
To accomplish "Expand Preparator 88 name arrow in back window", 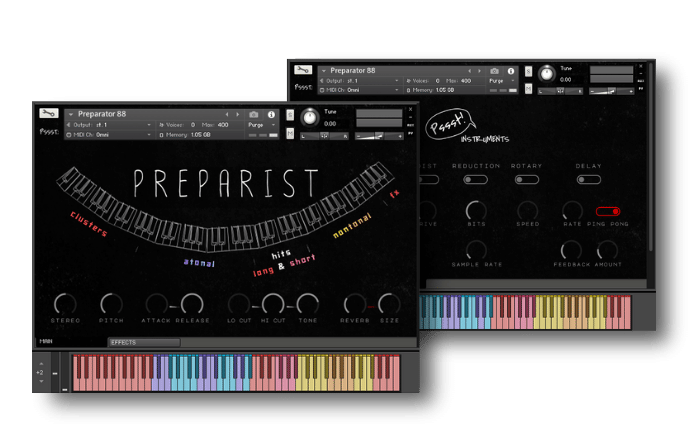I will 324,71.
